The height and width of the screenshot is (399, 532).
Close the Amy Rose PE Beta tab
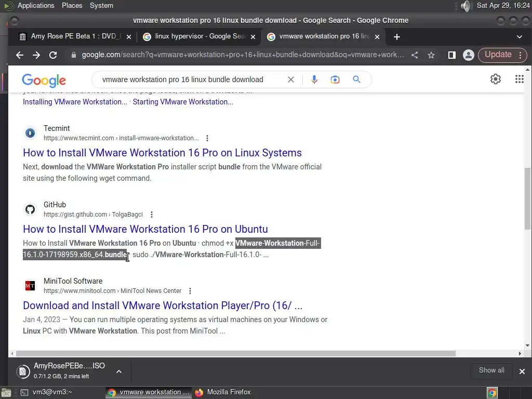[129, 37]
